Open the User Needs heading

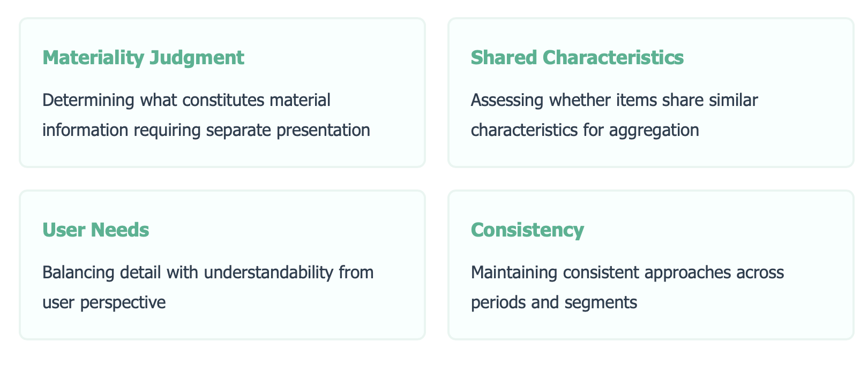tap(95, 230)
